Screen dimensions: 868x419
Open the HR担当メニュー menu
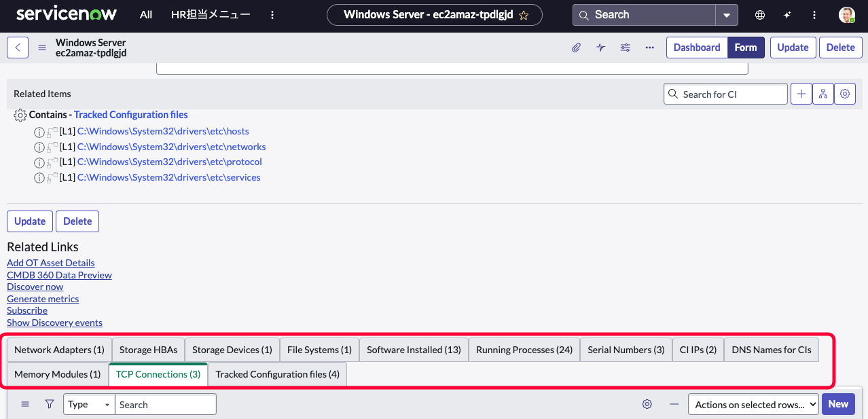(211, 15)
